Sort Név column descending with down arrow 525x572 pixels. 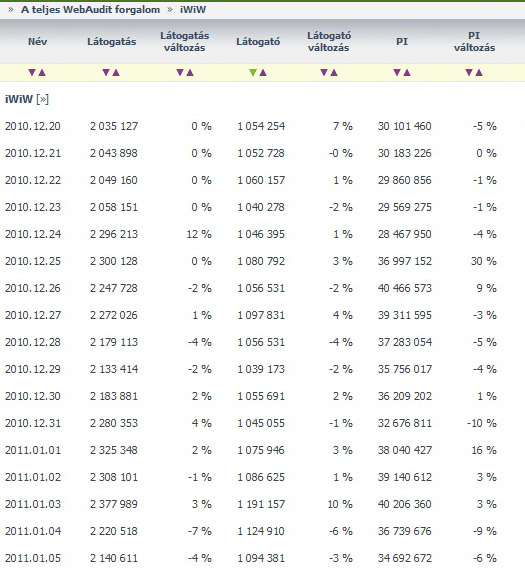(x=32, y=72)
